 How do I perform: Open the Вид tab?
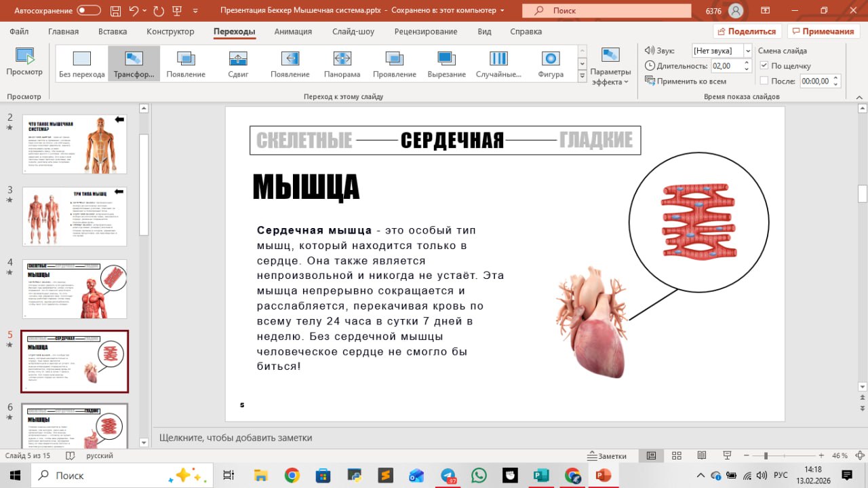(484, 31)
